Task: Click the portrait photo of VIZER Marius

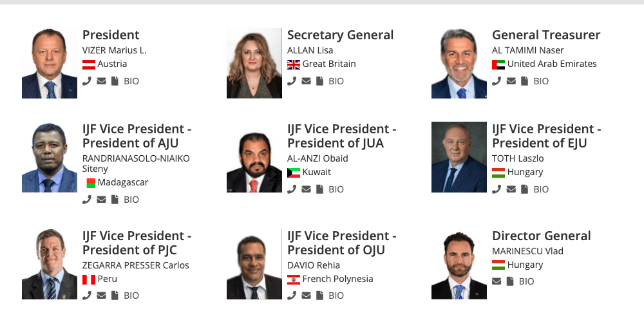Action: click(50, 63)
